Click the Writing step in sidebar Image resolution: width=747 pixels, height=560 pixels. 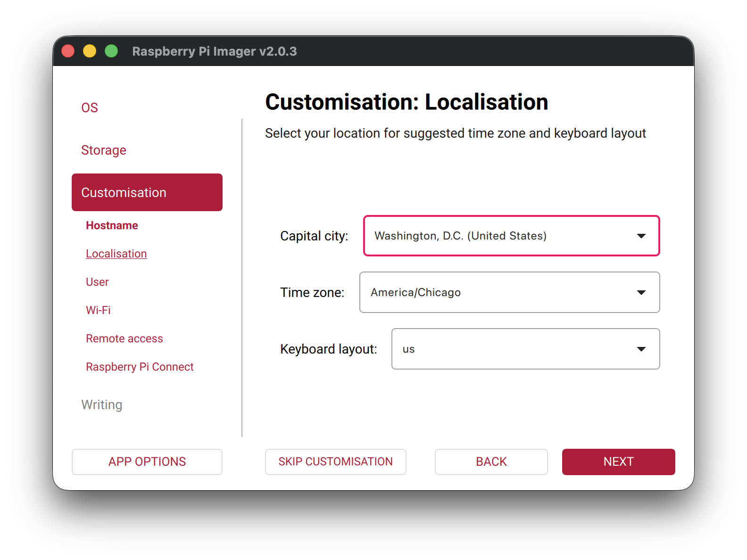(102, 404)
